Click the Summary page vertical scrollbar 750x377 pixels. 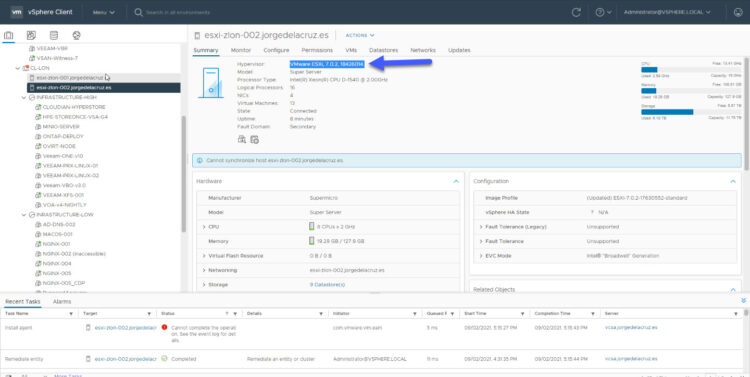[747, 114]
